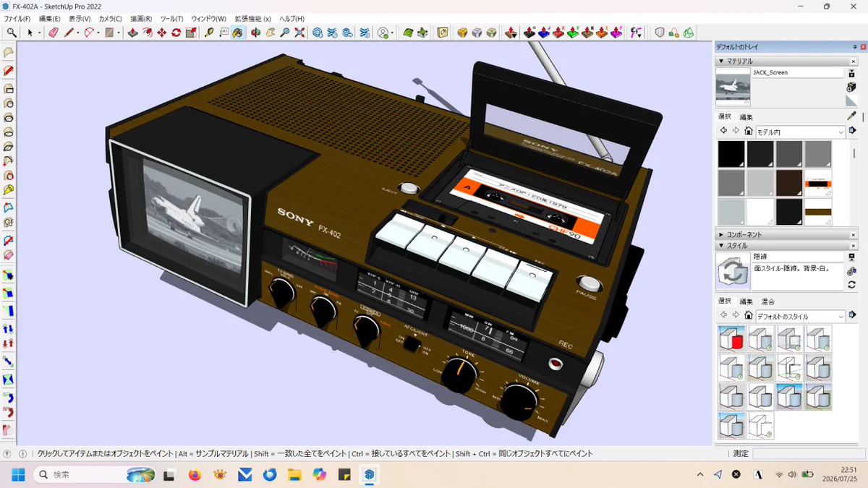This screenshot has height=488, width=868.
Task: Select the Push/Pull tool
Action: coord(132,33)
